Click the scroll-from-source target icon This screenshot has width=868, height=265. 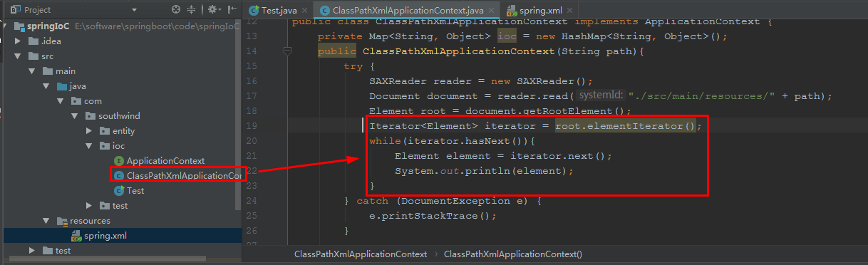coord(176,10)
